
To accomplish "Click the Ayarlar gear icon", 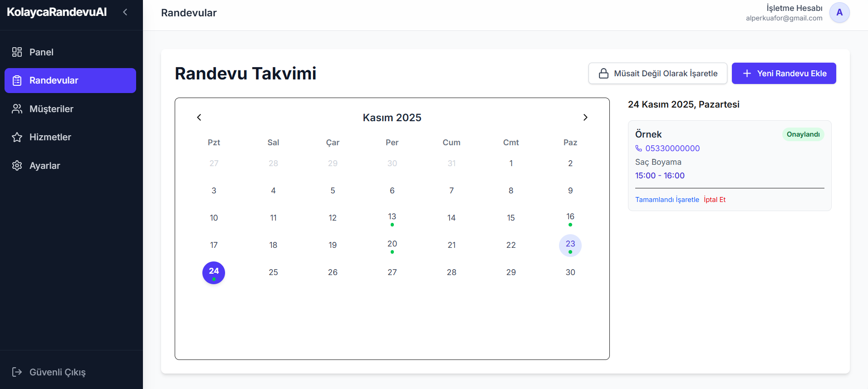I will tap(17, 166).
